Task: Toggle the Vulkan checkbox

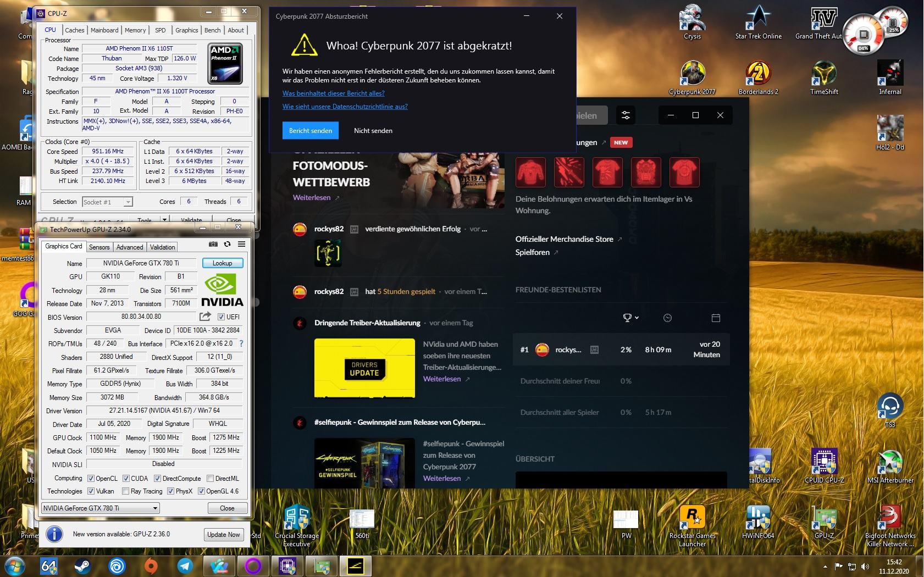Action: [91, 491]
